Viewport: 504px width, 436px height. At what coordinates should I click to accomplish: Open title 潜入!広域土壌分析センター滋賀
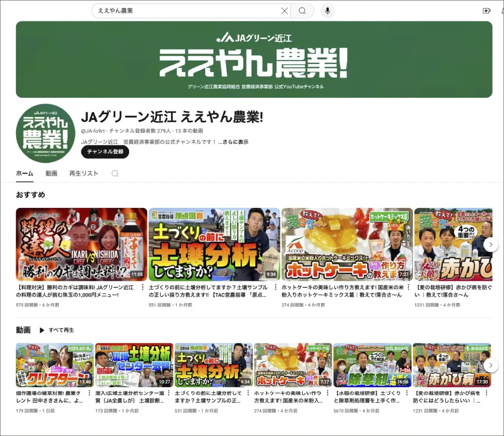(x=130, y=397)
